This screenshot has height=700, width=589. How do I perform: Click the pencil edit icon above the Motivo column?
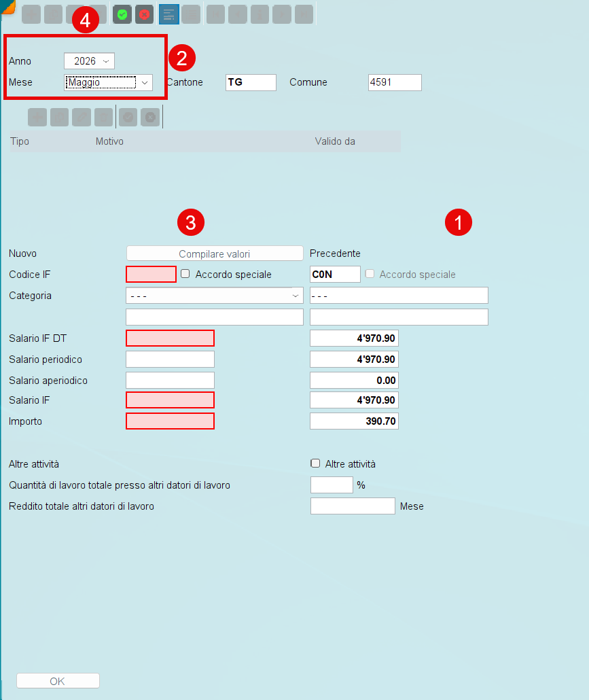click(x=82, y=117)
